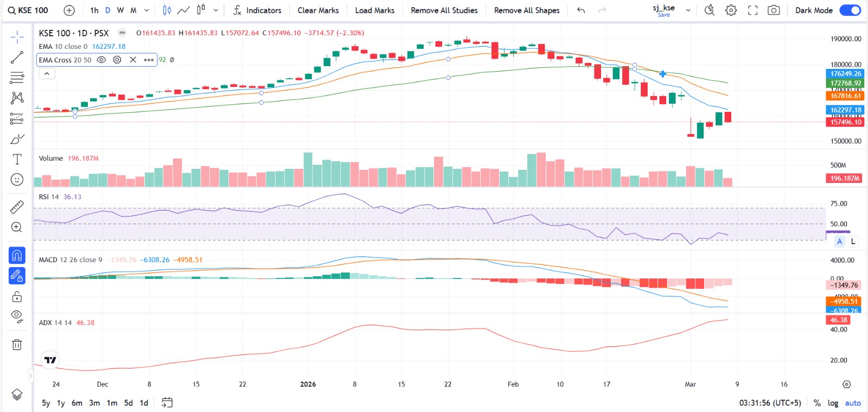Choose the text annotation tool
868x412 pixels.
(x=17, y=159)
